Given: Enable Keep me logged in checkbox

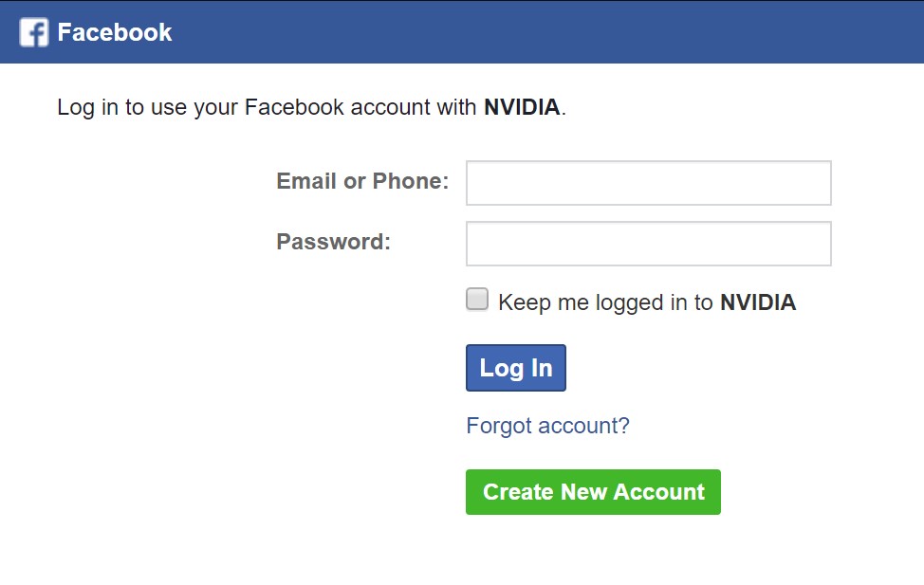Looking at the screenshot, I should (477, 299).
